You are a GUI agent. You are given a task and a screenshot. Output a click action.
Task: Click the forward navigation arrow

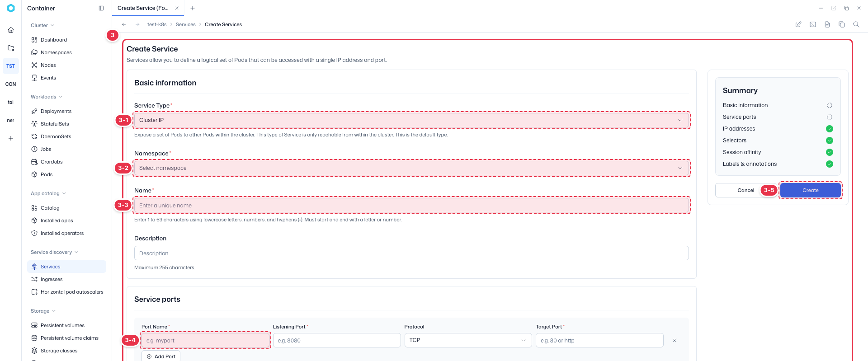(137, 24)
